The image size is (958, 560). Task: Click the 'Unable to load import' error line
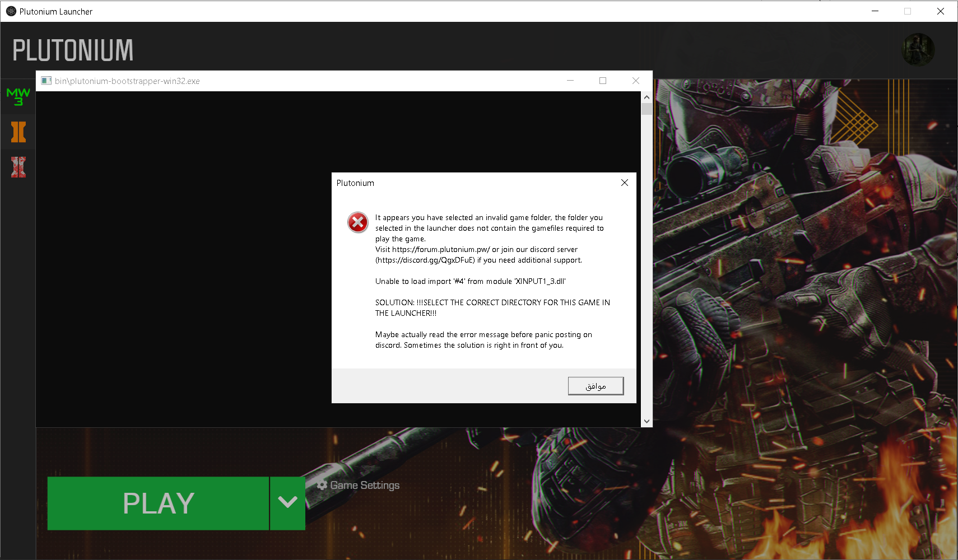click(471, 281)
